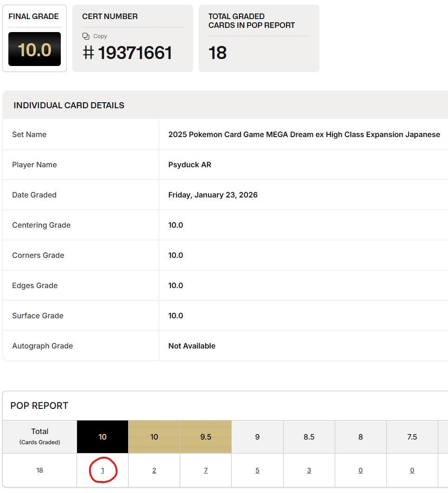Viewport: 448px width, 493px height.
Task: Click the total graded cards value 18
Action: (217, 53)
